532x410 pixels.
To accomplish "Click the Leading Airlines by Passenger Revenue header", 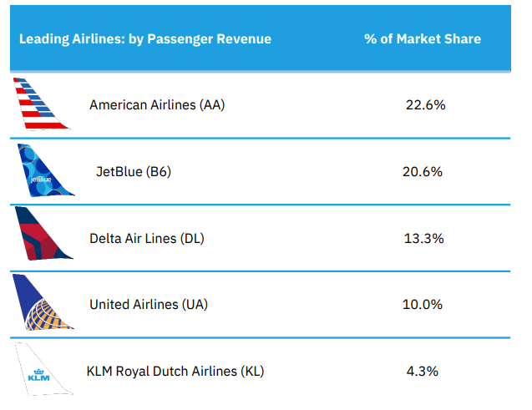I will [144, 39].
